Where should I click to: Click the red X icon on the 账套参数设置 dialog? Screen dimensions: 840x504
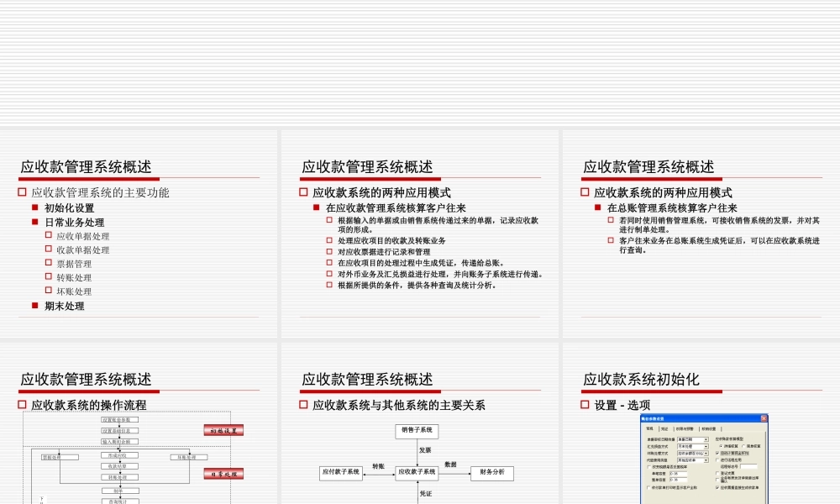pyautogui.click(x=764, y=418)
